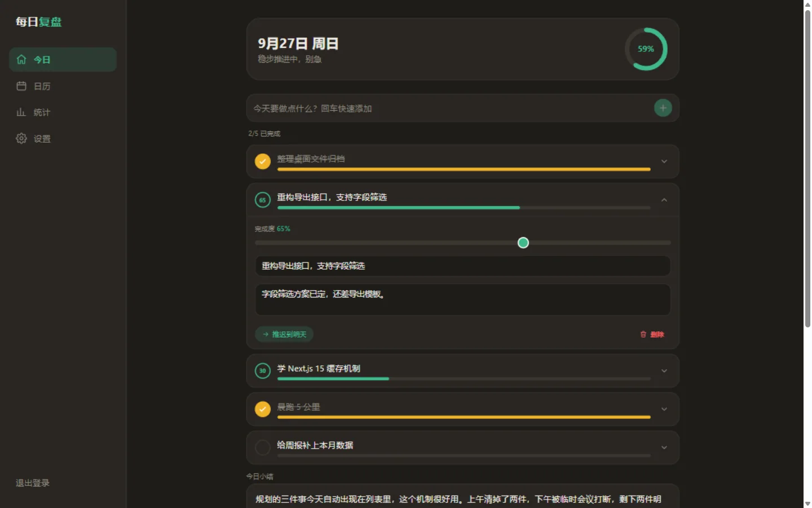The width and height of the screenshot is (812, 508).
Task: Click the 2/5 已完成 counter
Action: point(264,134)
